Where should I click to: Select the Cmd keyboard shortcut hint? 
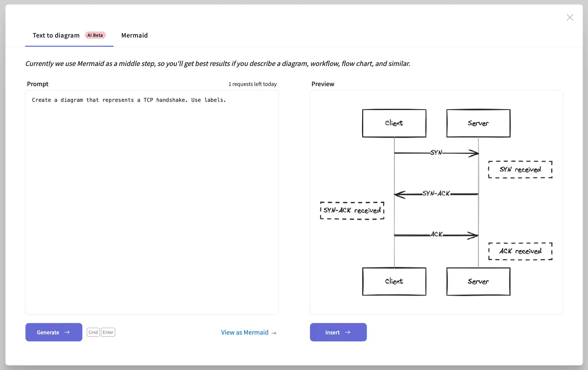(x=93, y=332)
